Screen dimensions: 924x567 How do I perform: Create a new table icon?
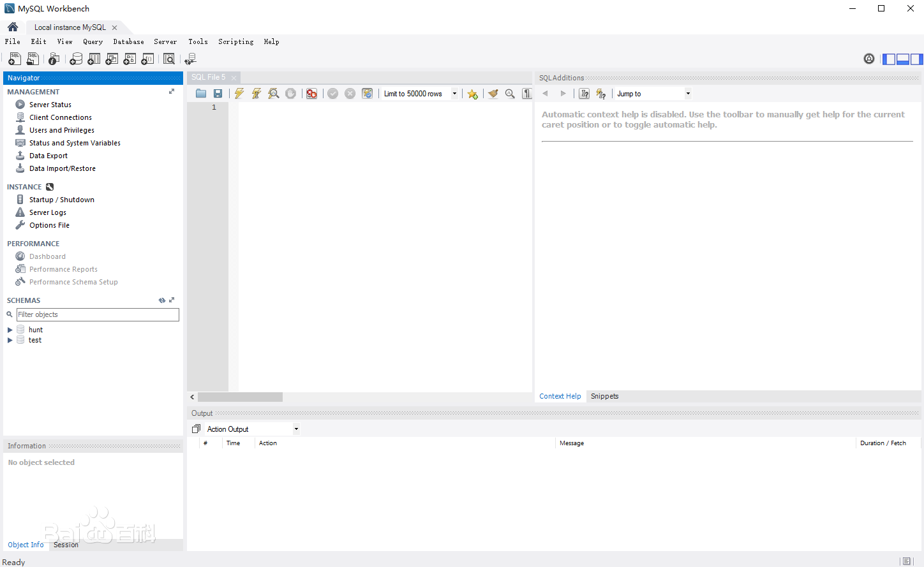pos(94,59)
